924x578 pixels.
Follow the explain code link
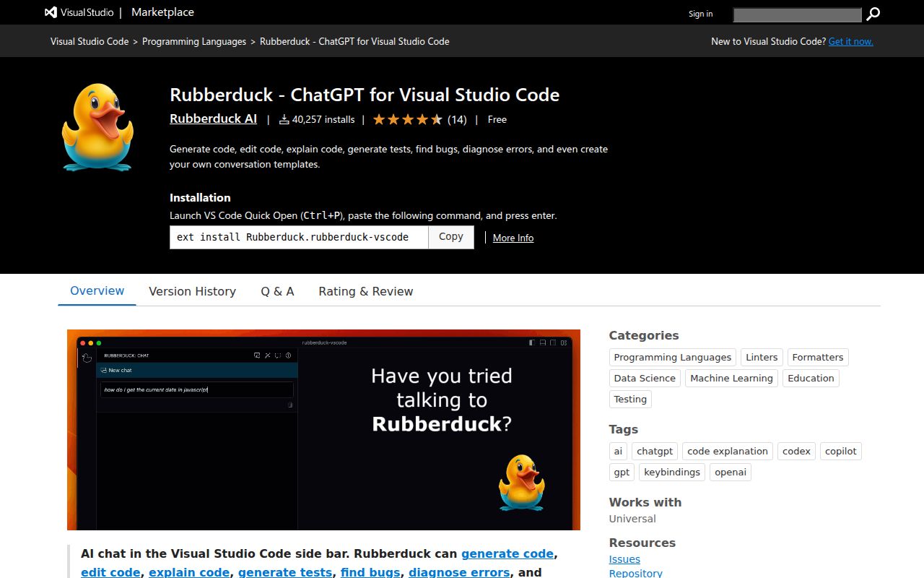pos(189,572)
